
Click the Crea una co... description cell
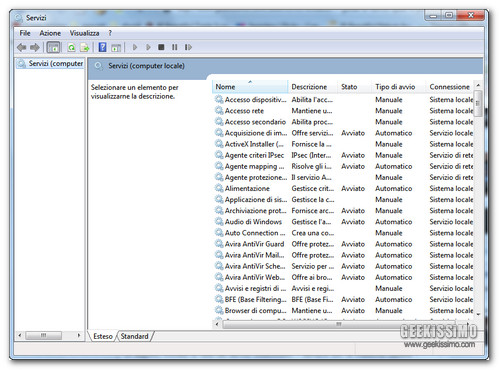313,233
